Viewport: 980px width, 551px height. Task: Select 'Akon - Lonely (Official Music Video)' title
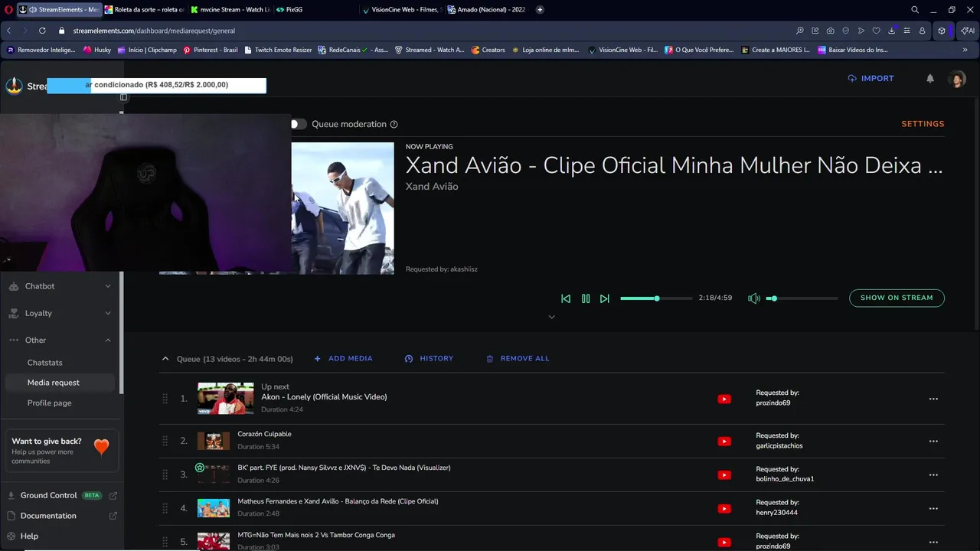324,397
